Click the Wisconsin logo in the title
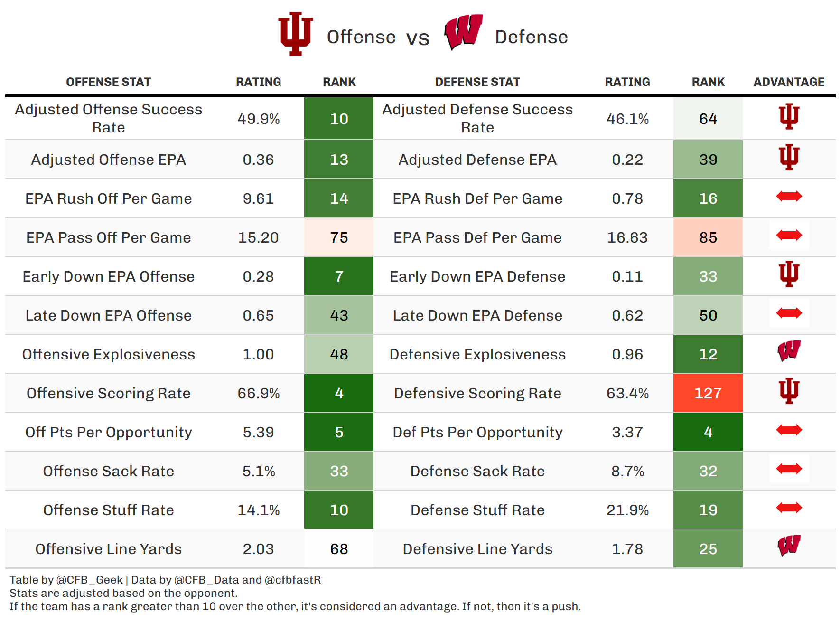 pos(463,32)
